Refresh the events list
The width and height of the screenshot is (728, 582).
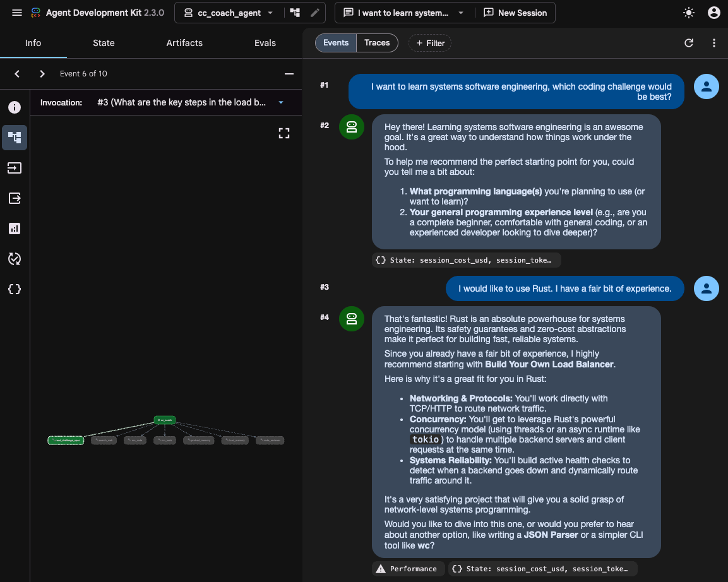pos(688,43)
